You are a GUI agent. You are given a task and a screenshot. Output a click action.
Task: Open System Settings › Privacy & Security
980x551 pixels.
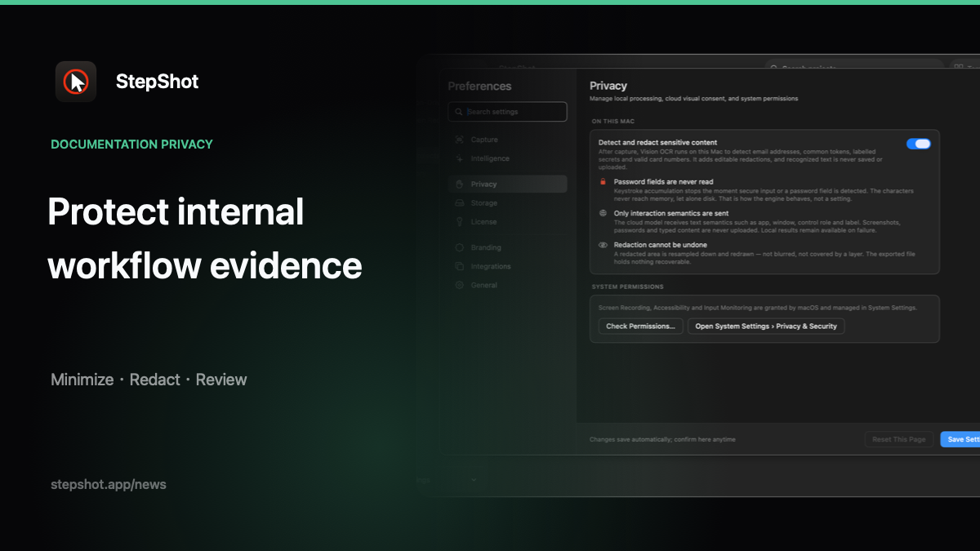coord(766,326)
